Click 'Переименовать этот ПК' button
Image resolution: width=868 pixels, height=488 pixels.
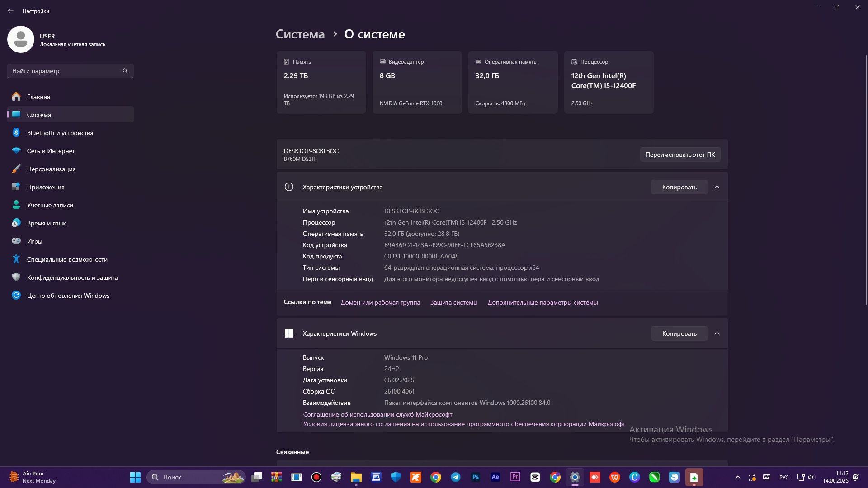coord(680,155)
